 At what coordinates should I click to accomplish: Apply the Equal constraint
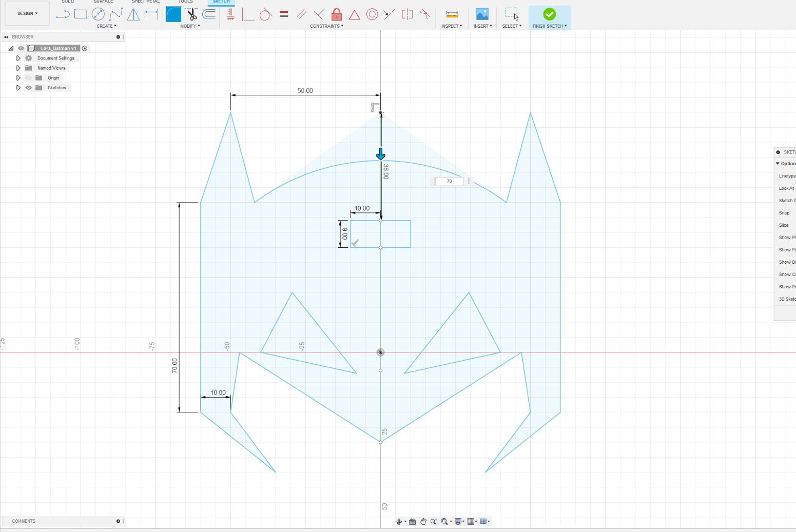[x=284, y=14]
